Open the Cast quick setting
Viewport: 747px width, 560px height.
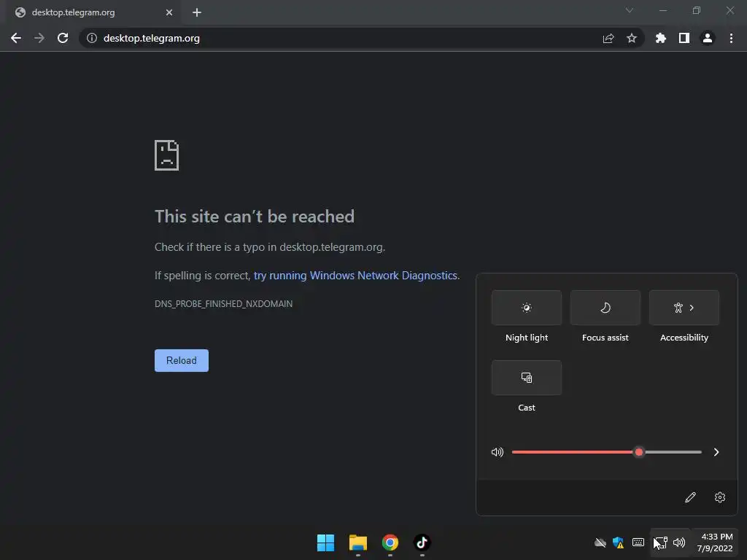point(527,378)
